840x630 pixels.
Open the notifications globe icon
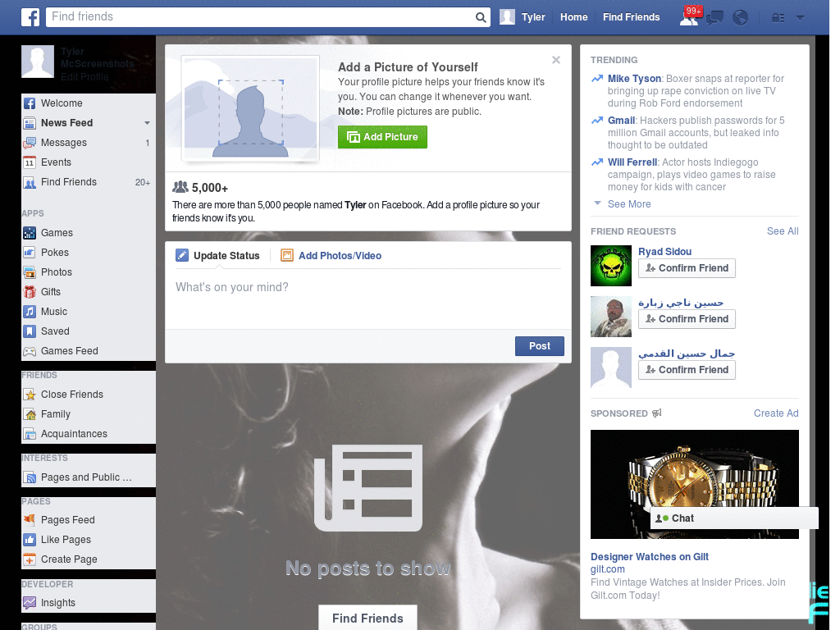(741, 18)
